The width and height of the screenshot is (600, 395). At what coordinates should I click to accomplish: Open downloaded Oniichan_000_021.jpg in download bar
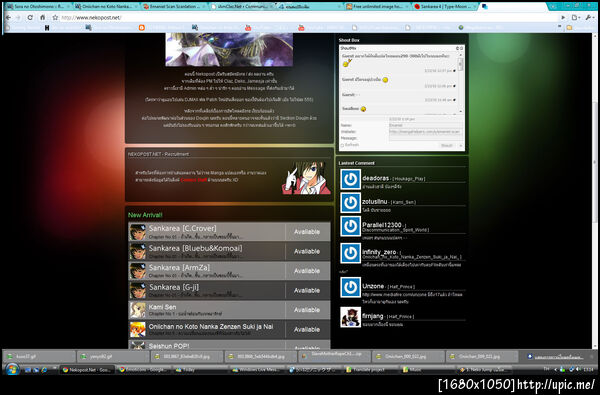pos(482,356)
